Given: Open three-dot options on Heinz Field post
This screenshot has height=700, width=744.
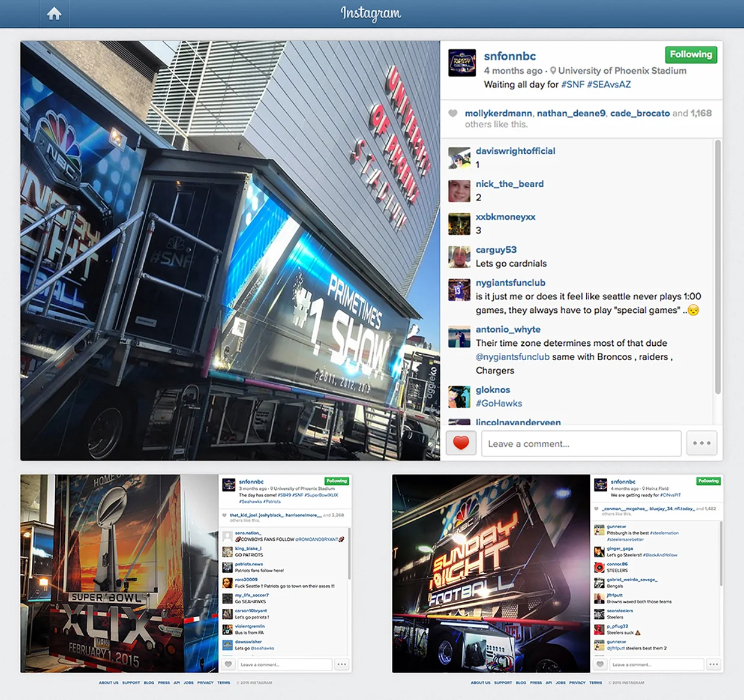Looking at the screenshot, I should tap(714, 665).
